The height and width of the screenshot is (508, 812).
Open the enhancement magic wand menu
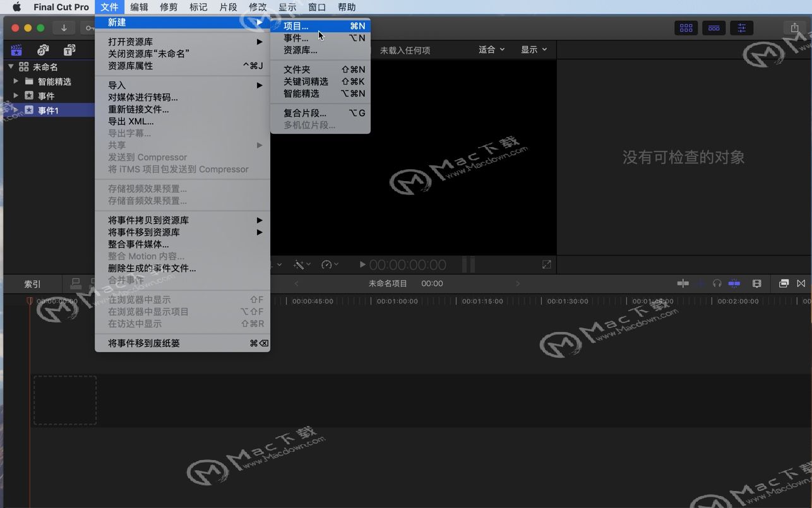point(302,264)
